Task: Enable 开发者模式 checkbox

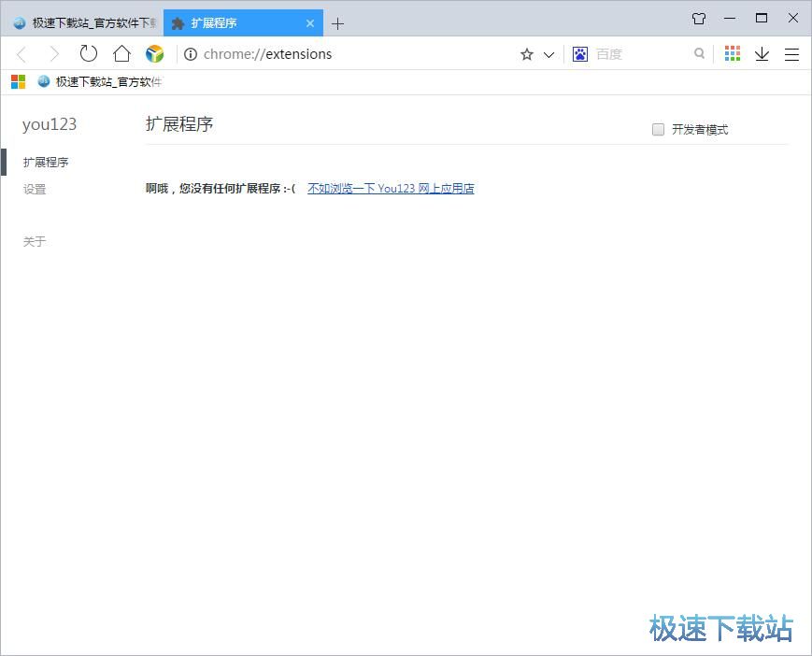Action: [658, 130]
